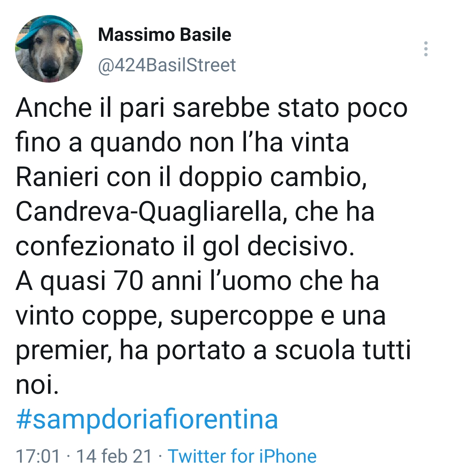Open the #sampdoriafiorentina hashtag
This screenshot has width=451, height=476.
(x=147, y=419)
